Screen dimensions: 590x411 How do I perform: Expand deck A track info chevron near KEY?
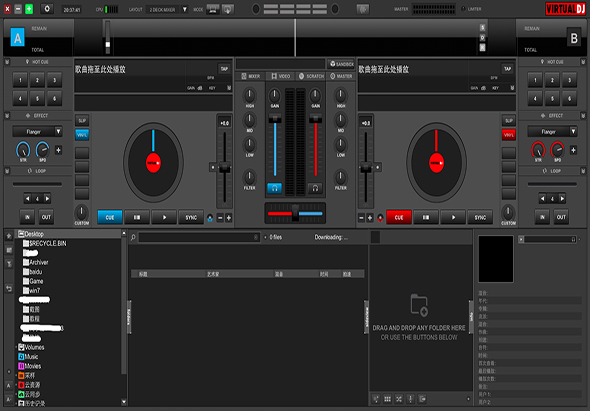point(229,88)
